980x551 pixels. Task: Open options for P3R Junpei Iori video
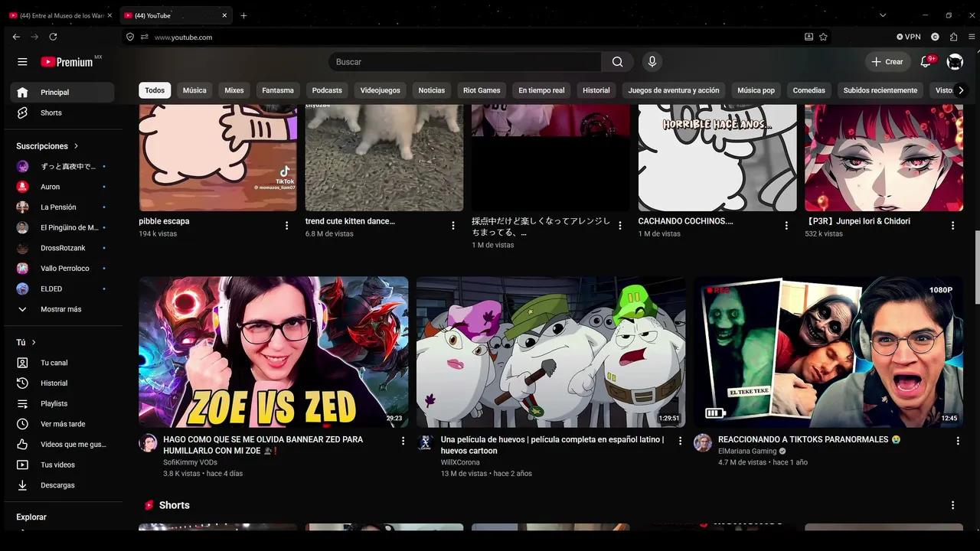(x=953, y=226)
